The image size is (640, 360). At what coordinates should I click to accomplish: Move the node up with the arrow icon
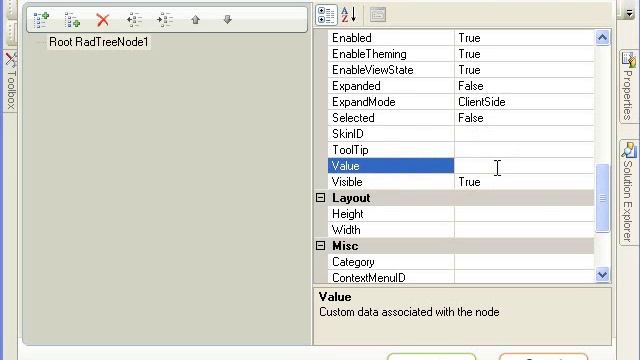pyautogui.click(x=196, y=20)
